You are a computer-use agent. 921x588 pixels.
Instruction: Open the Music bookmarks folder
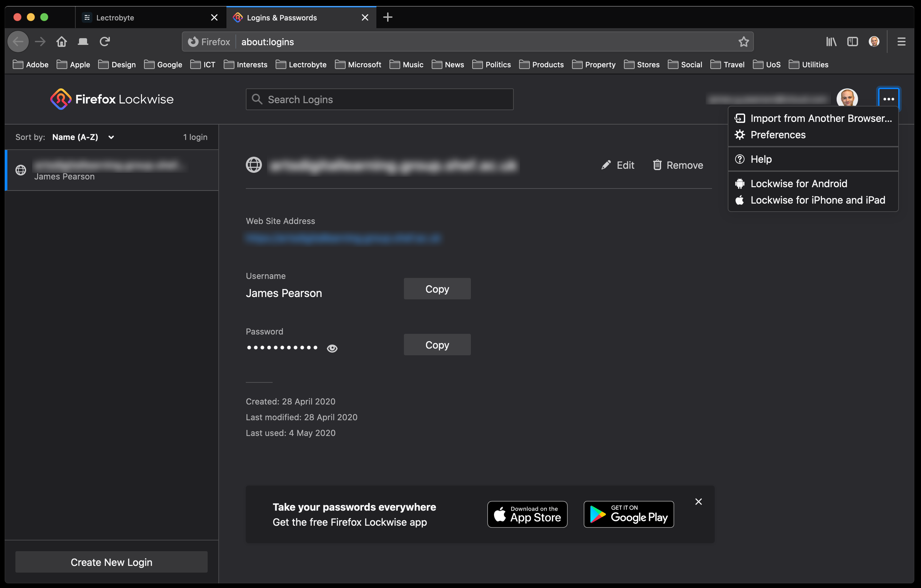(x=407, y=64)
